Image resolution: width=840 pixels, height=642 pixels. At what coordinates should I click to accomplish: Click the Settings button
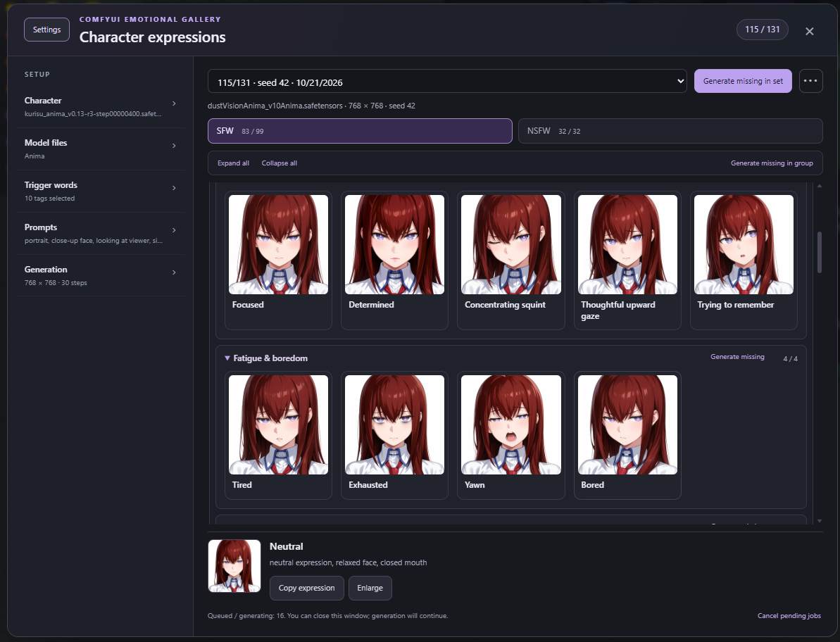pos(46,30)
